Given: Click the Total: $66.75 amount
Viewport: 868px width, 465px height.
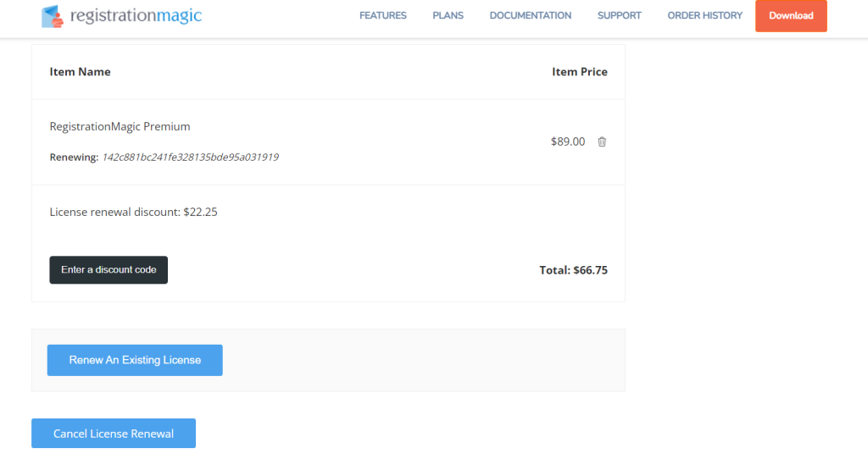Looking at the screenshot, I should [573, 270].
